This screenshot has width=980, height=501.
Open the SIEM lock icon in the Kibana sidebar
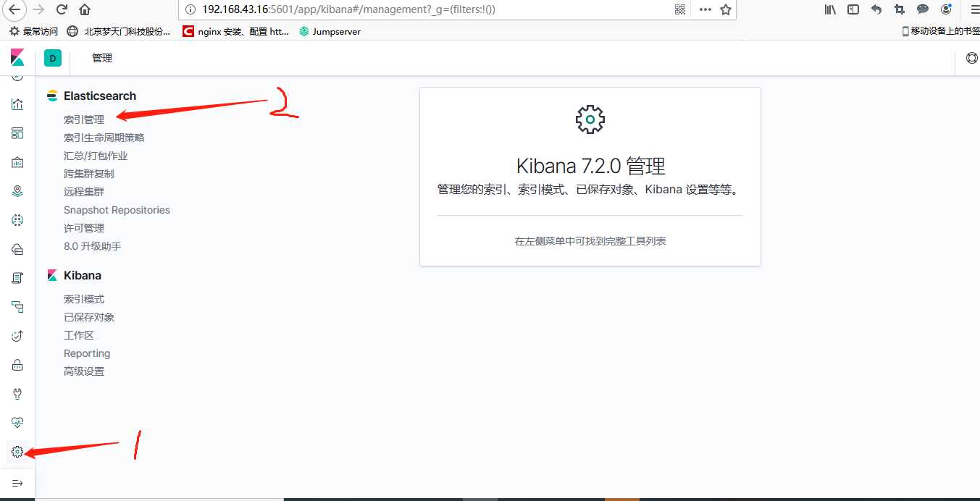pos(17,365)
